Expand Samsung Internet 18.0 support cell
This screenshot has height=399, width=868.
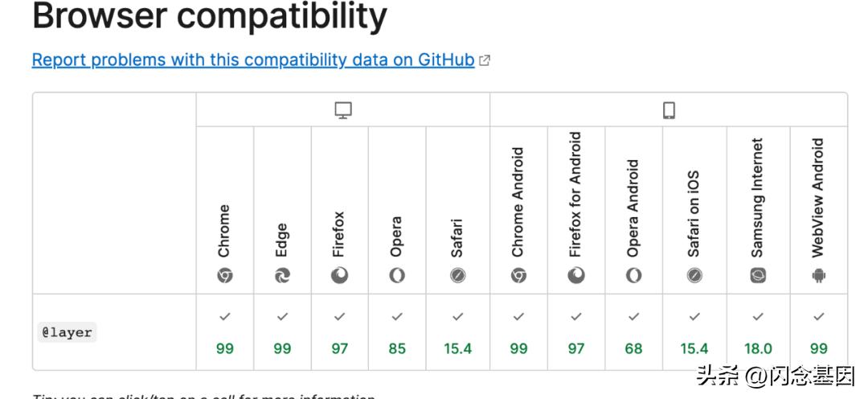click(758, 332)
